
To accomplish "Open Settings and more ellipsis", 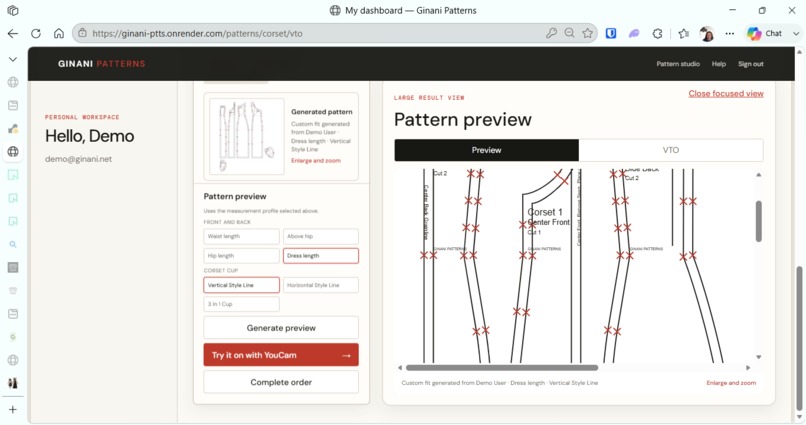I will point(729,33).
